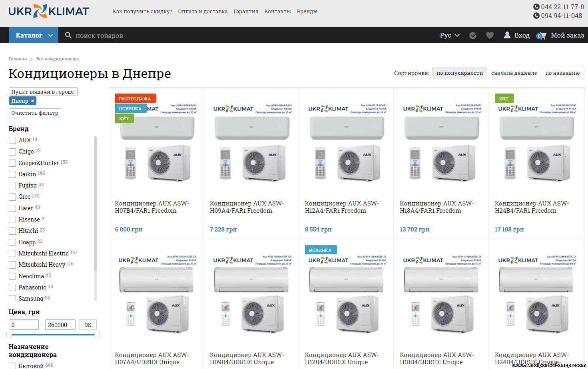
Task: Click the minimum price field
Action: pyautogui.click(x=24, y=325)
